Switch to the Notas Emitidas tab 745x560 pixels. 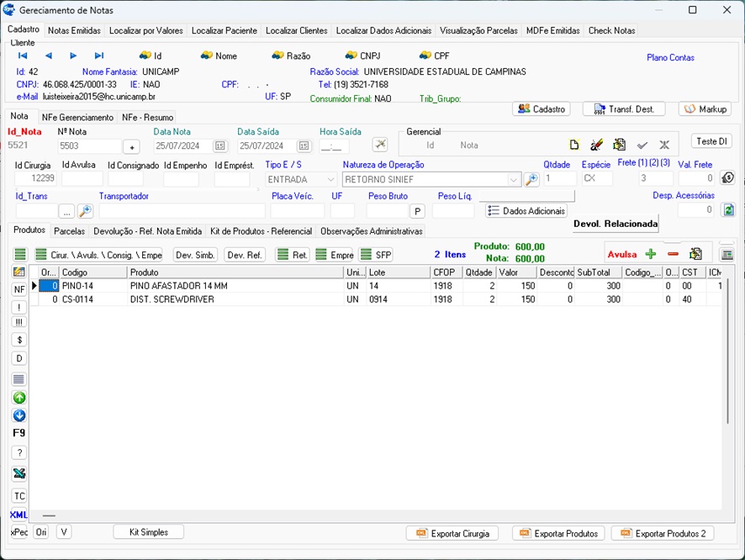click(74, 30)
